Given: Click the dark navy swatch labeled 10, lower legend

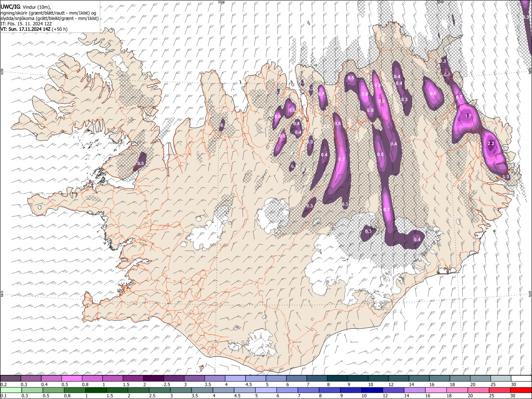Looking at the screenshot, I should click(372, 390).
